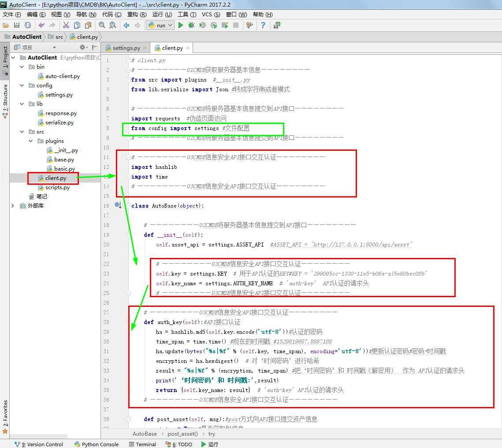This screenshot has height=448, width=502.
Task: Open the Python Console tool window
Action: tap(97, 444)
